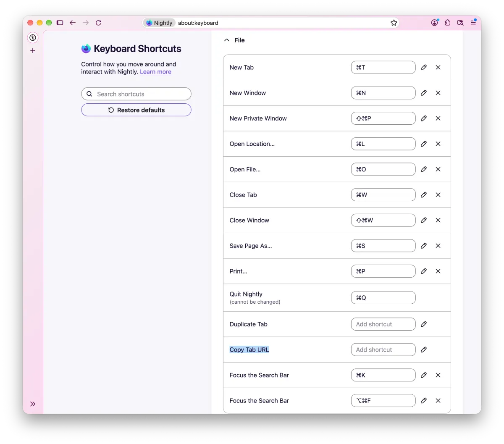Click the Add shortcut field for Copy Tab URL
This screenshot has width=504, height=444.
pos(383,349)
